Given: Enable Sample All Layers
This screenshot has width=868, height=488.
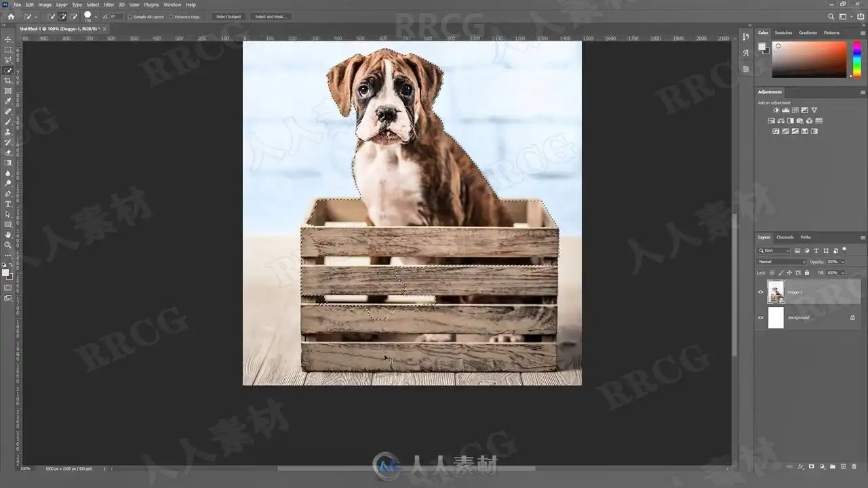Looking at the screenshot, I should tap(147, 16).
